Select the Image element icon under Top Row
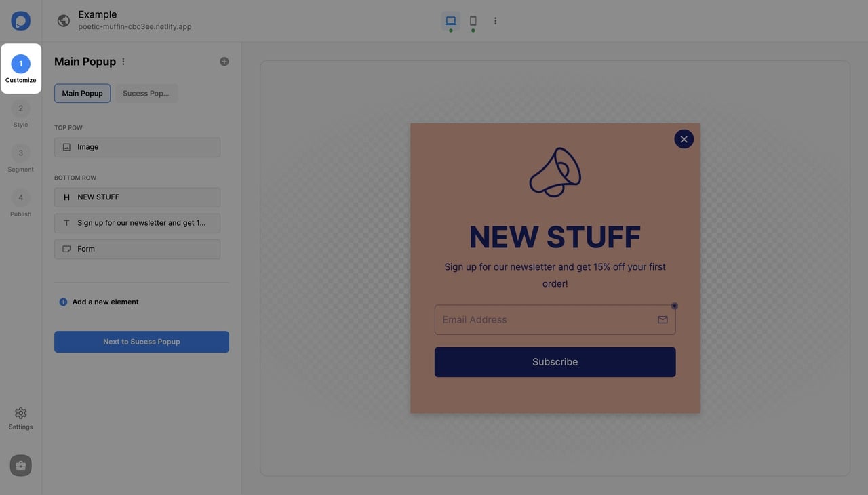Image resolution: width=868 pixels, height=495 pixels. pyautogui.click(x=66, y=146)
